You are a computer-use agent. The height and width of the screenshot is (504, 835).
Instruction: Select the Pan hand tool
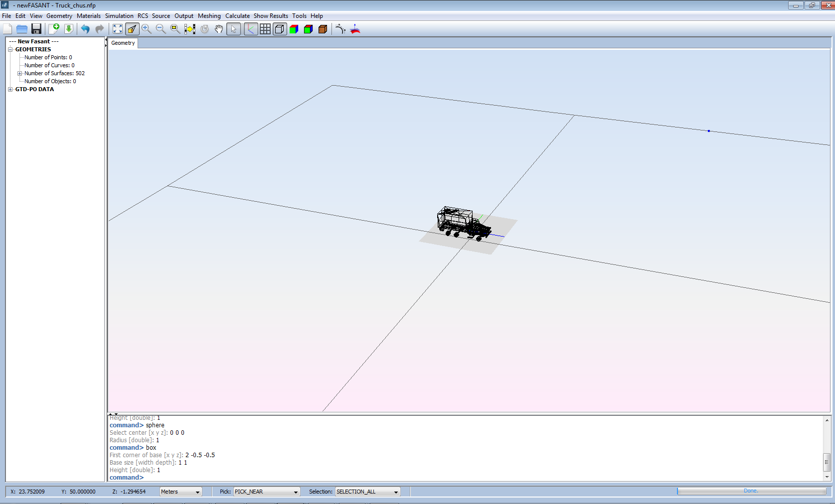pos(219,29)
